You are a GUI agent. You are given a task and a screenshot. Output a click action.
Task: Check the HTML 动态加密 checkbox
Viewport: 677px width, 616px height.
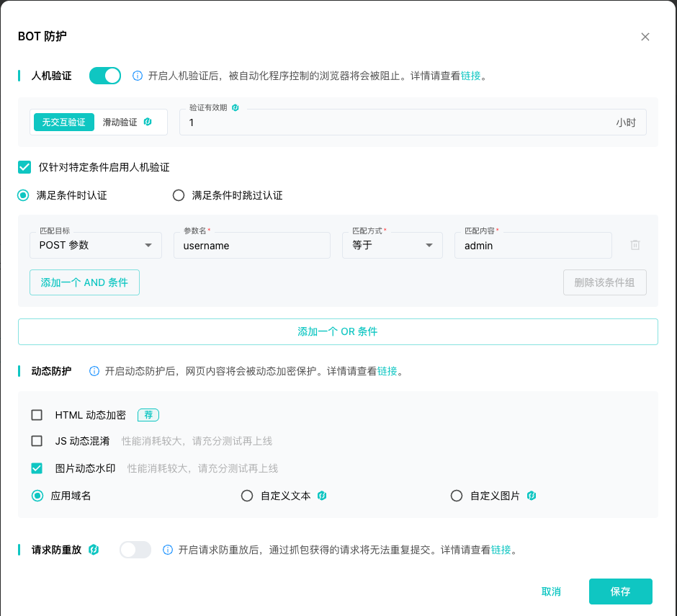click(37, 415)
